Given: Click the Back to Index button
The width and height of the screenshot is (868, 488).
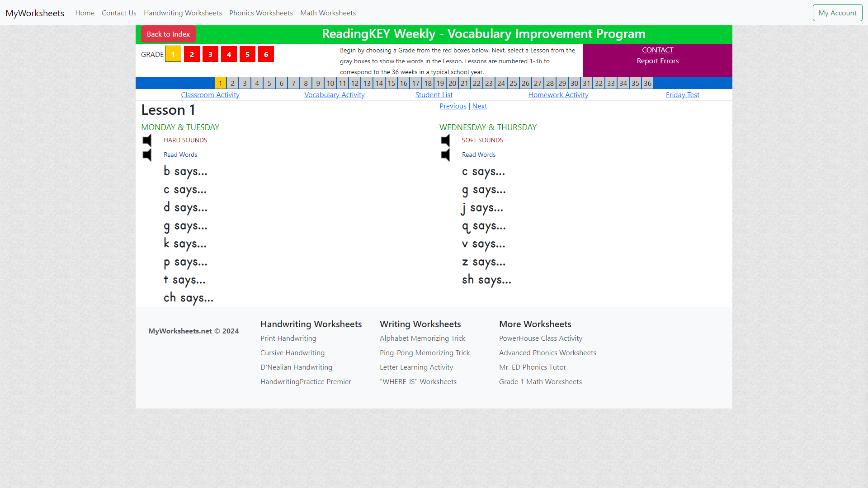Looking at the screenshot, I should coord(168,34).
